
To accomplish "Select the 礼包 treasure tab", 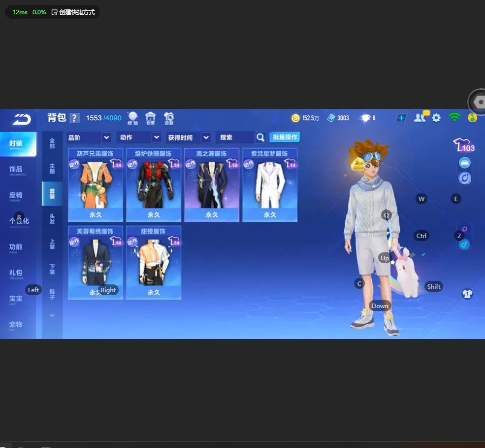I will (x=16, y=274).
